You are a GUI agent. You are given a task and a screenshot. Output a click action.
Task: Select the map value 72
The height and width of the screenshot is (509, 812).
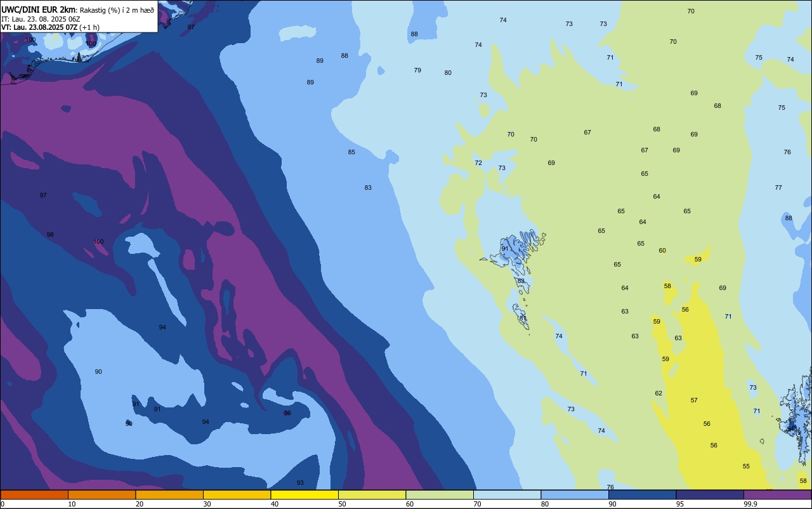coord(478,163)
